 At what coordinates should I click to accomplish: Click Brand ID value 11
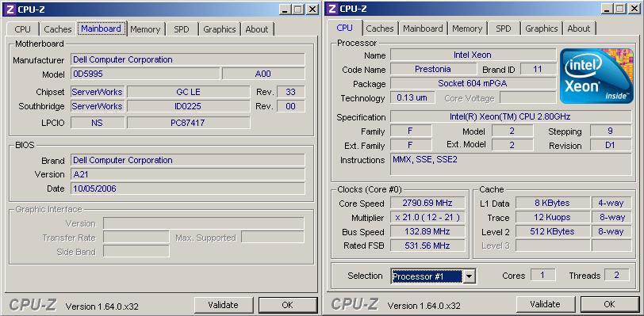pyautogui.click(x=538, y=69)
